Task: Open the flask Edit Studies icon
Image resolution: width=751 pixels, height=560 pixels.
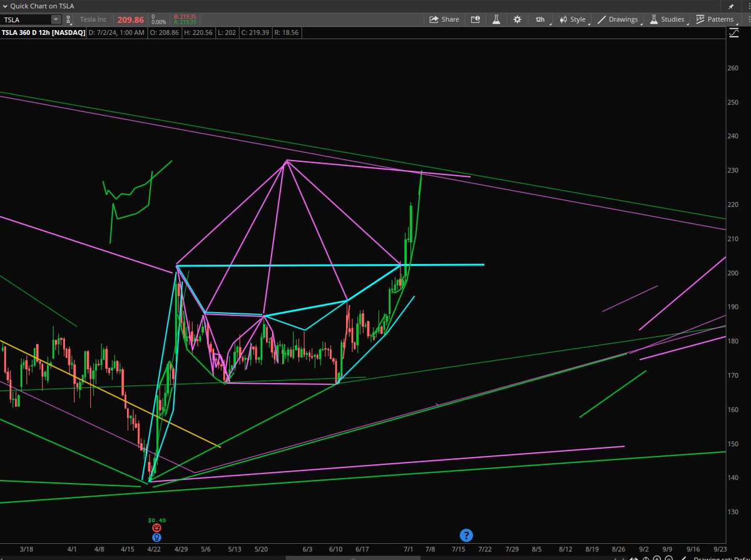Action: pyautogui.click(x=496, y=19)
